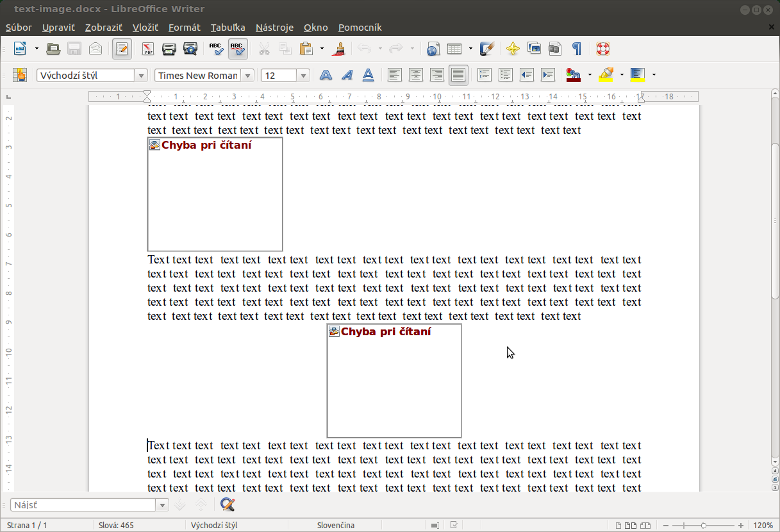Toggle Edit Mode in the toolbar
This screenshot has height=532, width=780.
pos(122,49)
